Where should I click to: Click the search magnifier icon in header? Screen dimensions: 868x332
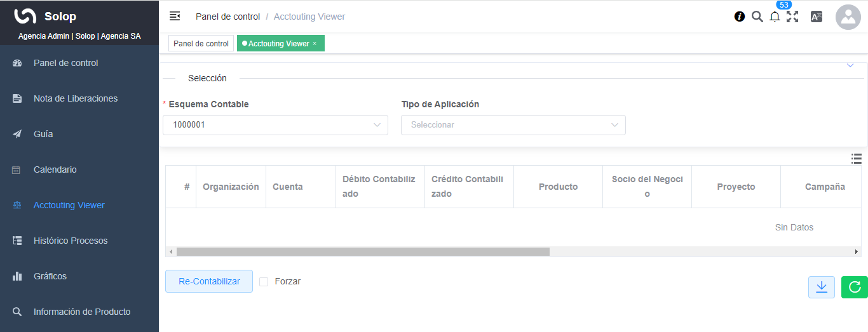(x=757, y=17)
